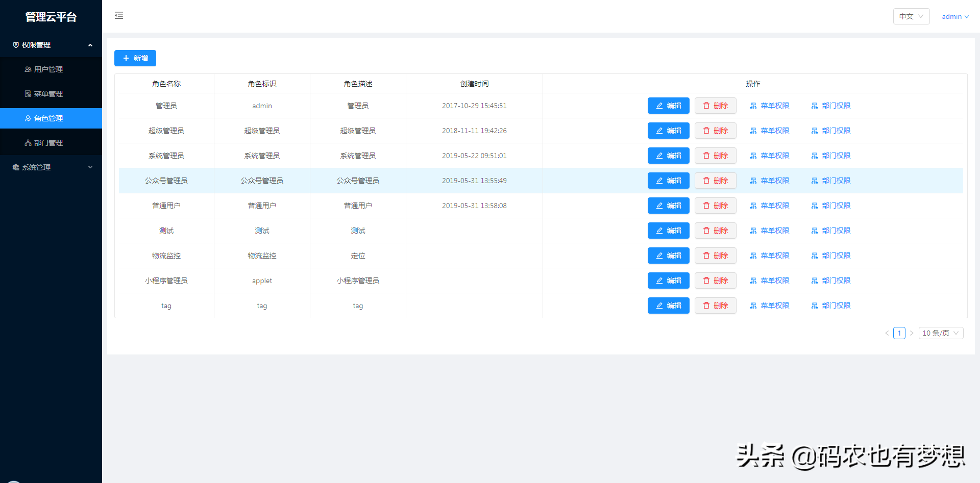Screen dimensions: 980x483
Task: Click the 角色标识 column header
Action: pos(262,84)
